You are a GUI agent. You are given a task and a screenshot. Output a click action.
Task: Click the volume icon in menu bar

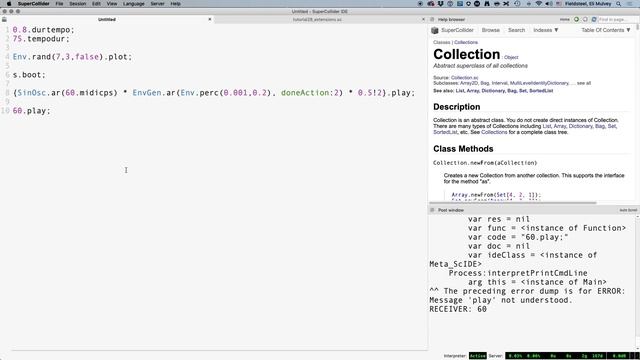pos(549,4)
